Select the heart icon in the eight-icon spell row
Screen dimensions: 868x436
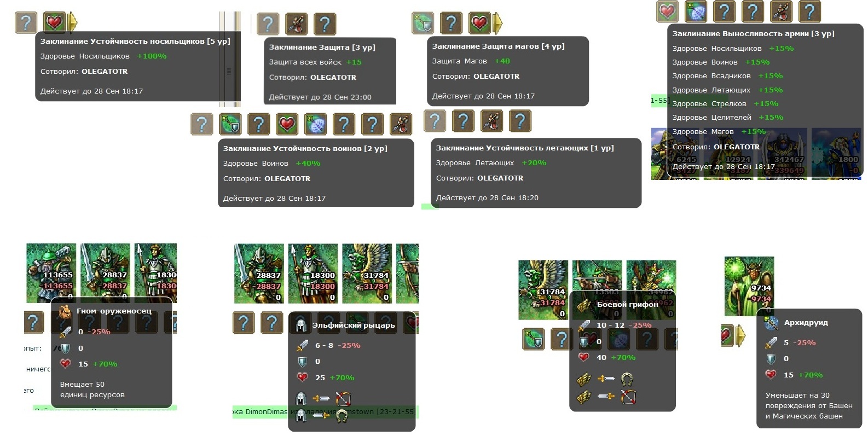(x=287, y=124)
